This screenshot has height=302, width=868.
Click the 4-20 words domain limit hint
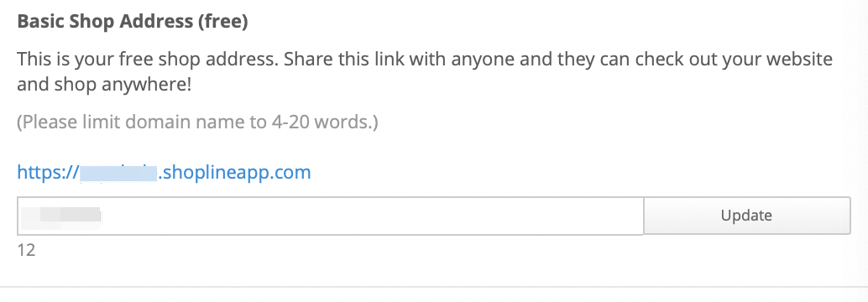point(197,122)
